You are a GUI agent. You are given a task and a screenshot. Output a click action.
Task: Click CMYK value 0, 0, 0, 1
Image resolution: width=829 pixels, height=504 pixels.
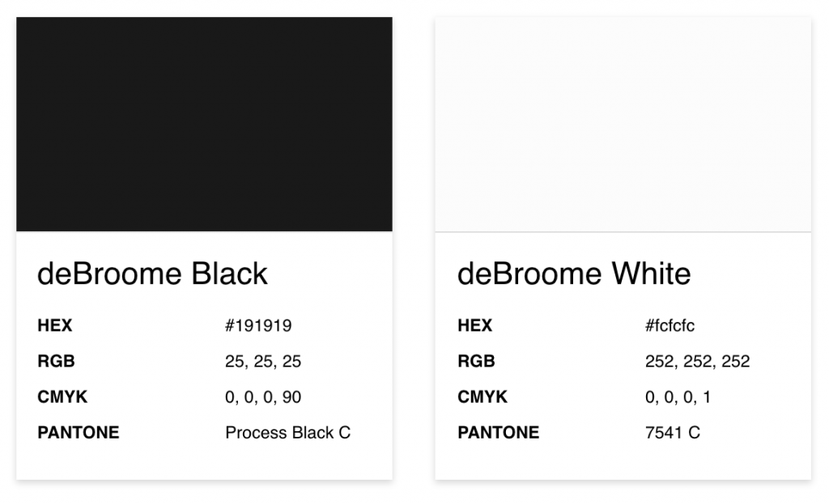tap(678, 396)
